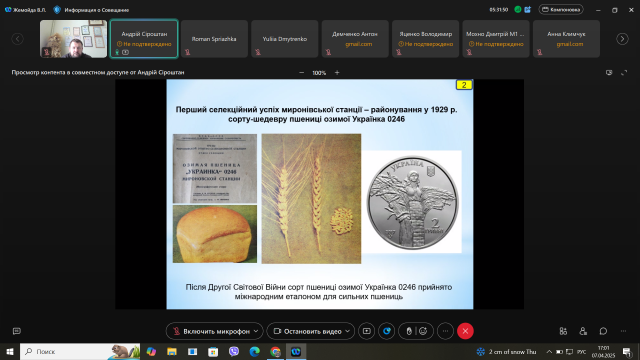Show previous participants with left arrow
The height and width of the screenshot is (360, 640).
[18, 39]
